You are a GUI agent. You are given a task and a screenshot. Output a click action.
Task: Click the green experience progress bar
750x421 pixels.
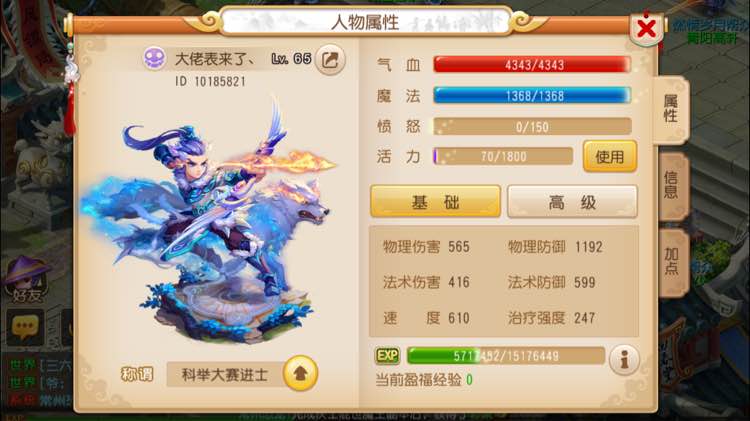point(506,356)
